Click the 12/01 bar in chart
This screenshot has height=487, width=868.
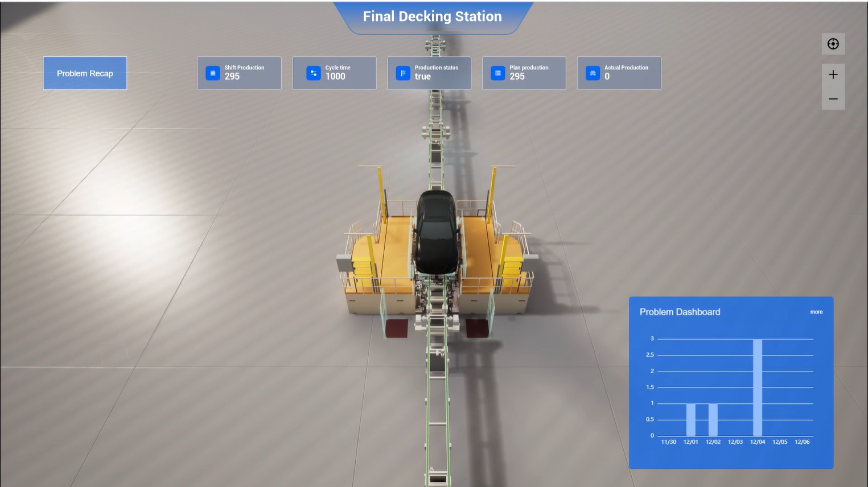pyautogui.click(x=691, y=420)
